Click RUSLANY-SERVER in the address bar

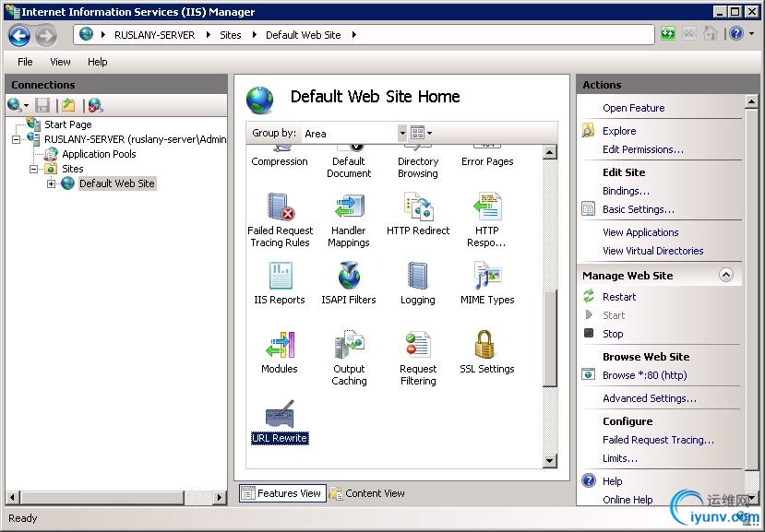click(x=154, y=35)
